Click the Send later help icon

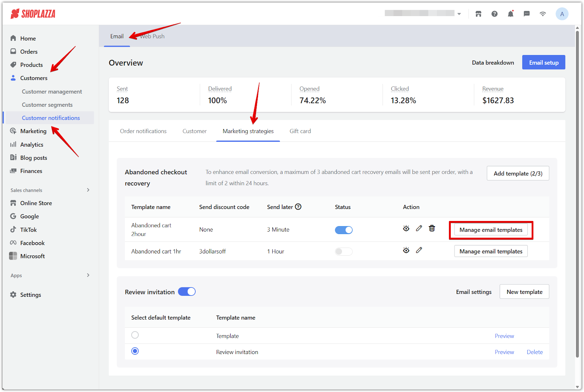coord(298,207)
